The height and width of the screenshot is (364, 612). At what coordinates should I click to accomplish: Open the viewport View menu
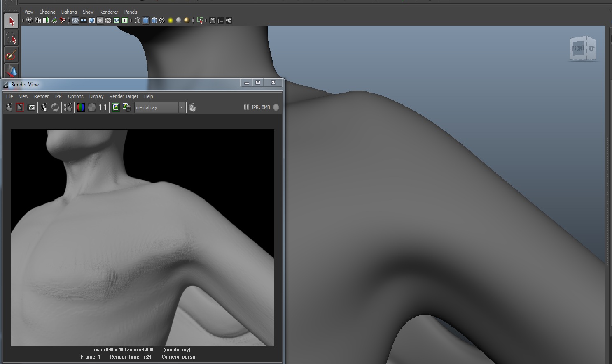(x=29, y=12)
